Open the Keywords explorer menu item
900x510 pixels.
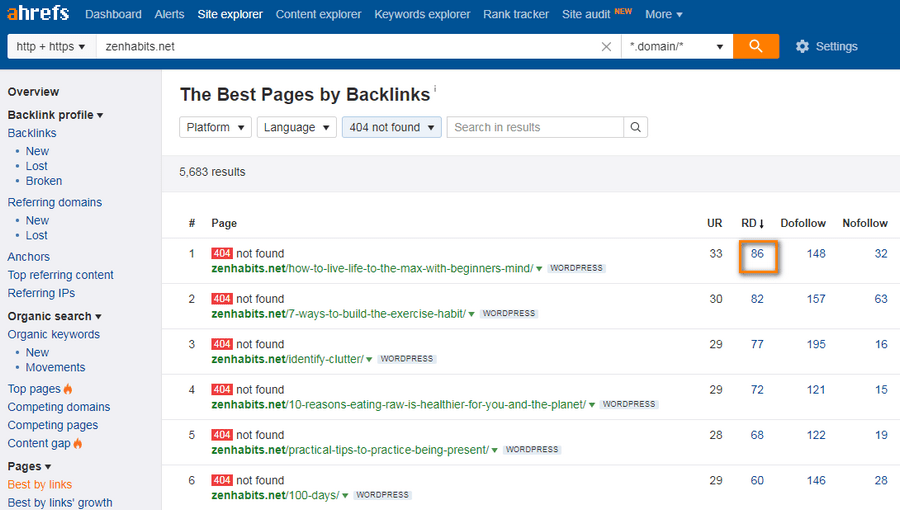click(x=422, y=14)
